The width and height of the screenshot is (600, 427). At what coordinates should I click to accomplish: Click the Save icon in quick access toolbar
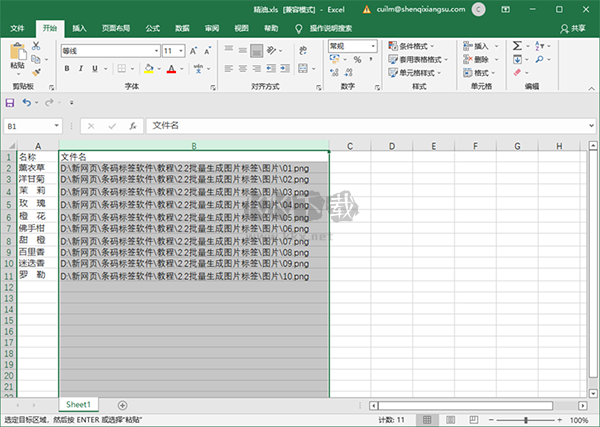click(x=10, y=103)
